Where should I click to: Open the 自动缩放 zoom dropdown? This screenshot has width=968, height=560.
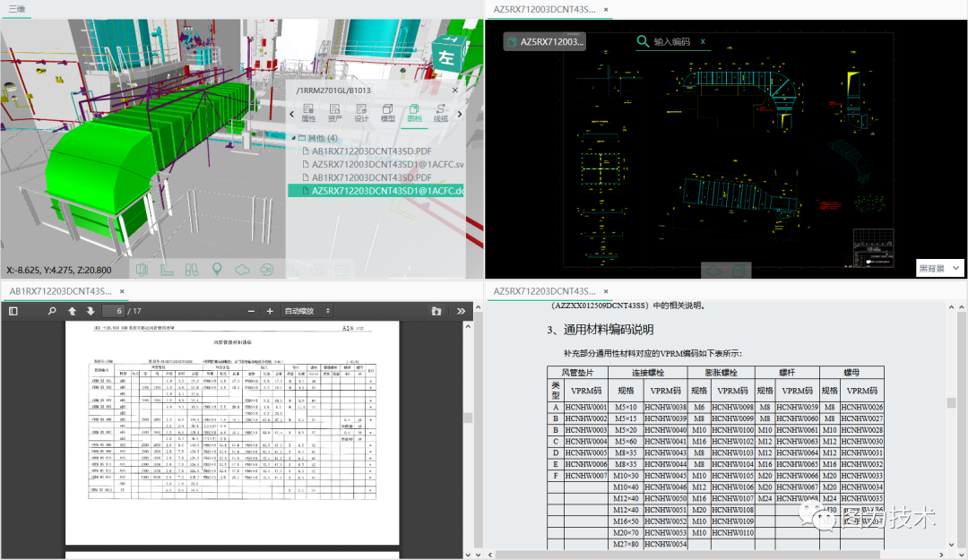307,311
